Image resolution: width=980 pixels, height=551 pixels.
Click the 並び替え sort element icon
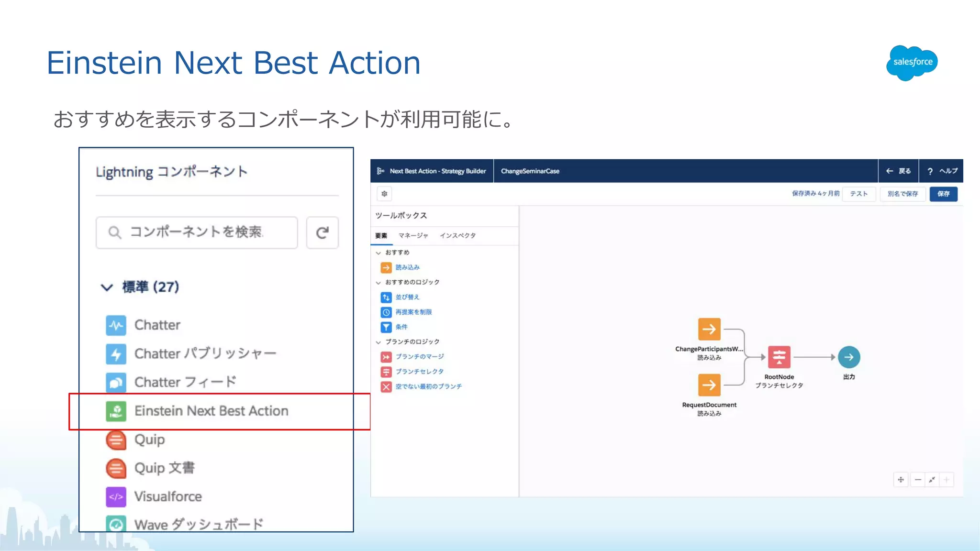pyautogui.click(x=386, y=298)
